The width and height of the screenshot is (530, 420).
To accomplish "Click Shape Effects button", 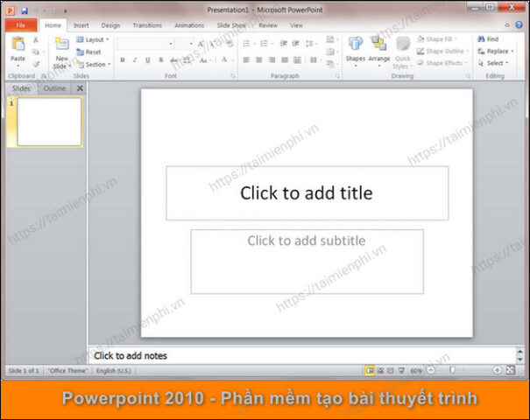I will pos(442,63).
